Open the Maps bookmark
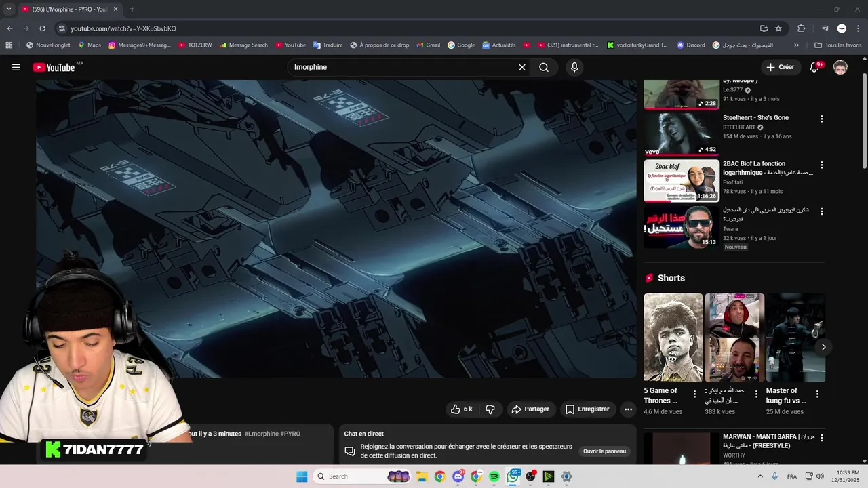 pyautogui.click(x=89, y=45)
